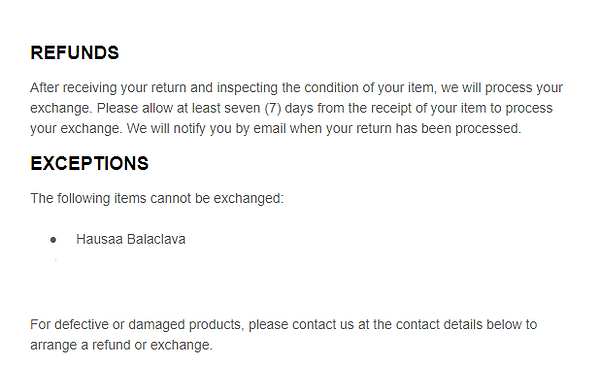Click 'arrange a refund or exchange' line
600x366 pixels.
pos(121,345)
